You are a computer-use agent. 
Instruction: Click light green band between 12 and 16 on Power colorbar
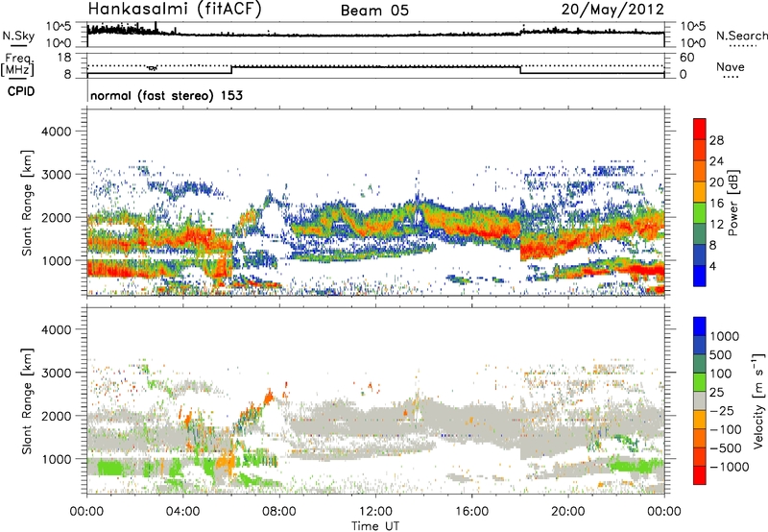point(700,213)
